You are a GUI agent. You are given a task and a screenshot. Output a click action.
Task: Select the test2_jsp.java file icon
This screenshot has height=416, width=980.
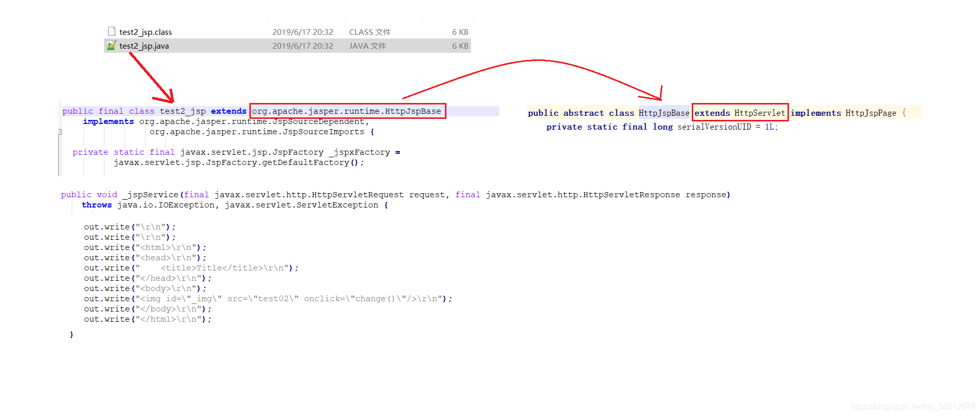(x=111, y=45)
